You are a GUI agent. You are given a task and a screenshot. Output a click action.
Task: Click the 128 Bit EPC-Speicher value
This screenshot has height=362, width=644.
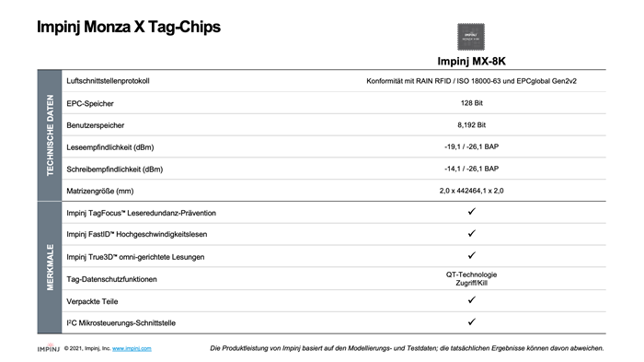[471, 103]
